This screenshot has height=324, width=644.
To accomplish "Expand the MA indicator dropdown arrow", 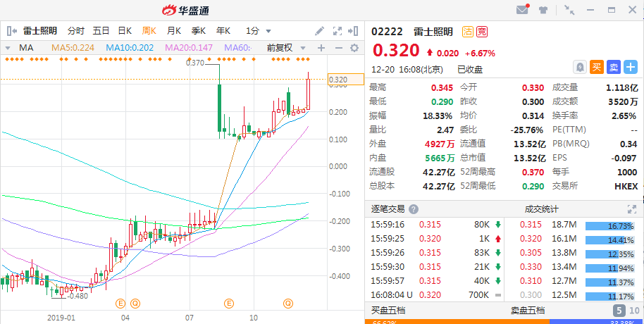I will pyautogui.click(x=7, y=49).
